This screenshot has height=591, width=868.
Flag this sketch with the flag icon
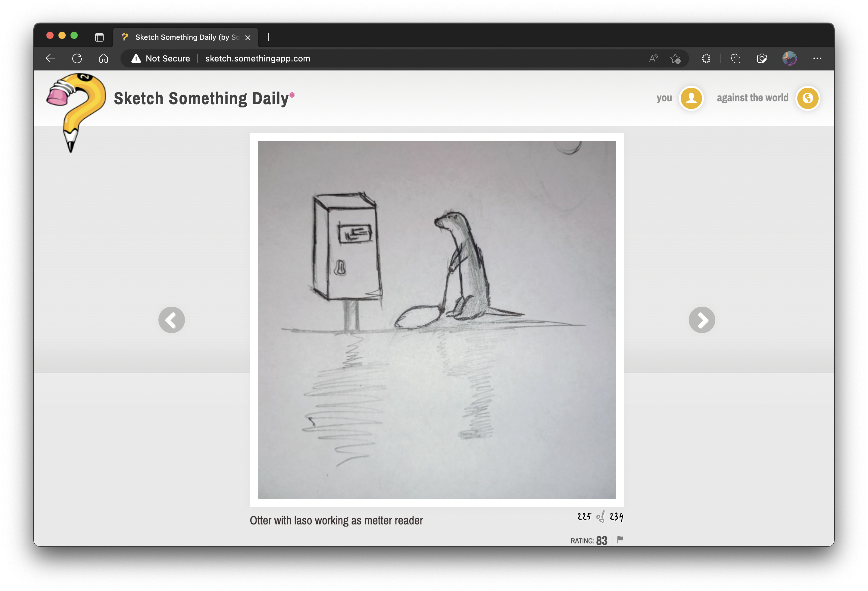[x=620, y=540]
